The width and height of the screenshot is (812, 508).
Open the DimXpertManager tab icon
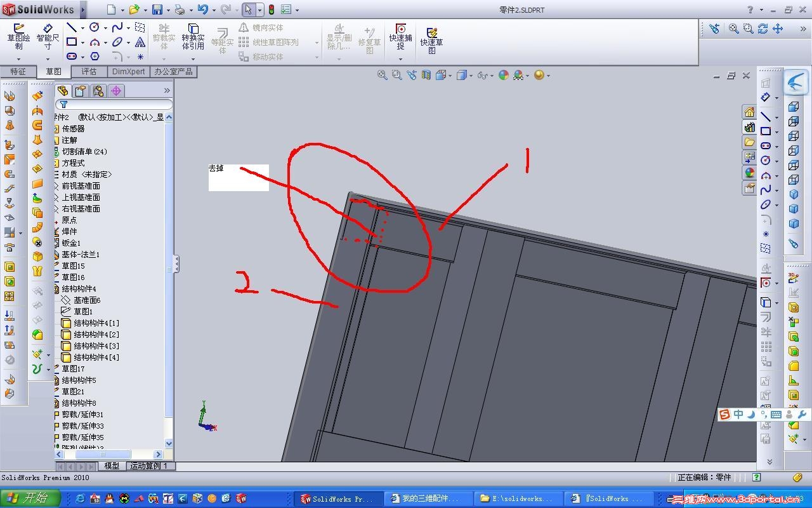point(116,91)
